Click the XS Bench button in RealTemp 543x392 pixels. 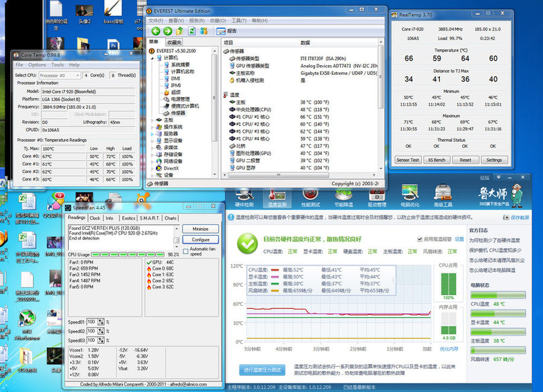click(x=437, y=160)
